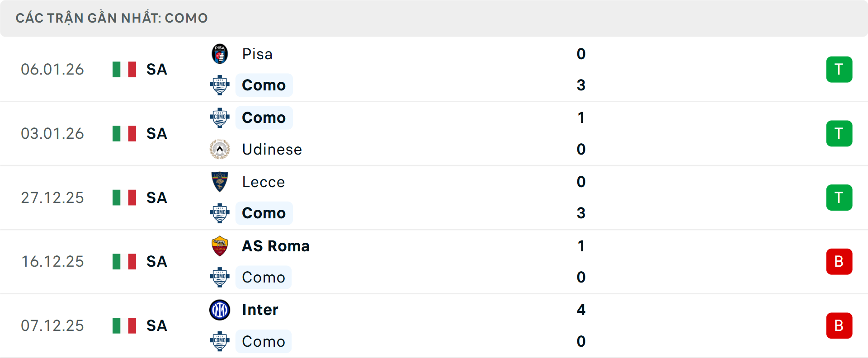868x358 pixels.
Task: Click the green T badge for 06.01.26
Action: pos(839,70)
